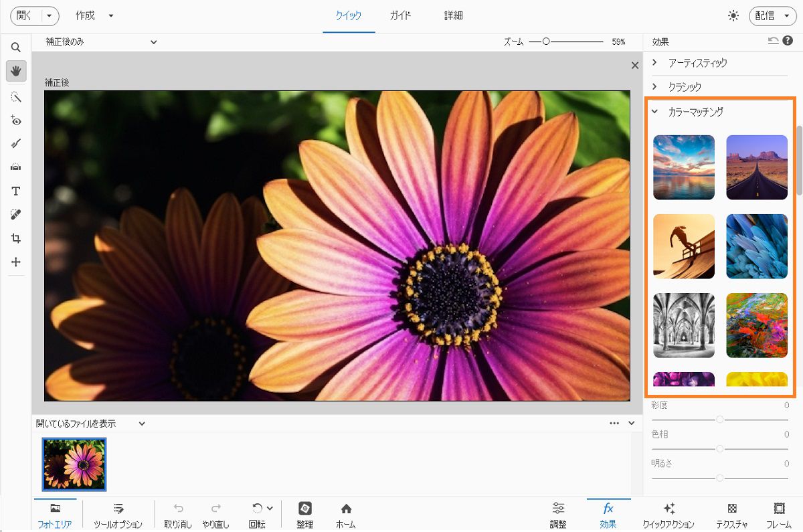
Task: Apply the desert road color match preset
Action: pos(757,167)
